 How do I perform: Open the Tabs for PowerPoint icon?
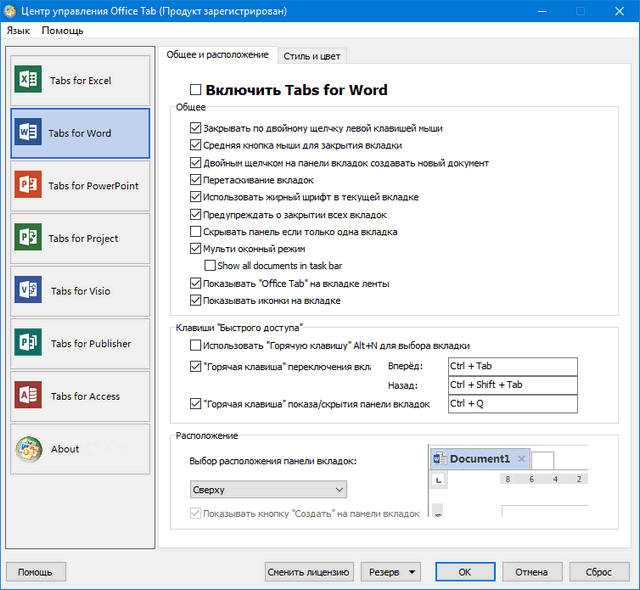(28, 185)
